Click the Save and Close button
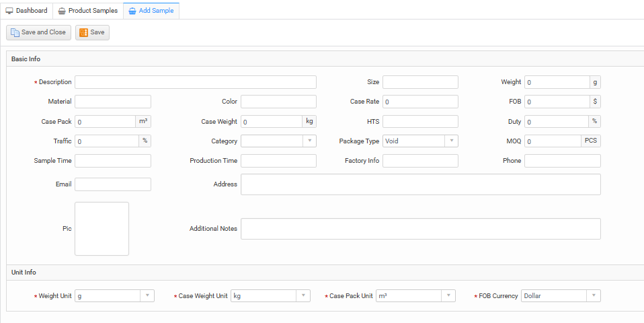Image resolution: width=644 pixels, height=323 pixels. 38,32
